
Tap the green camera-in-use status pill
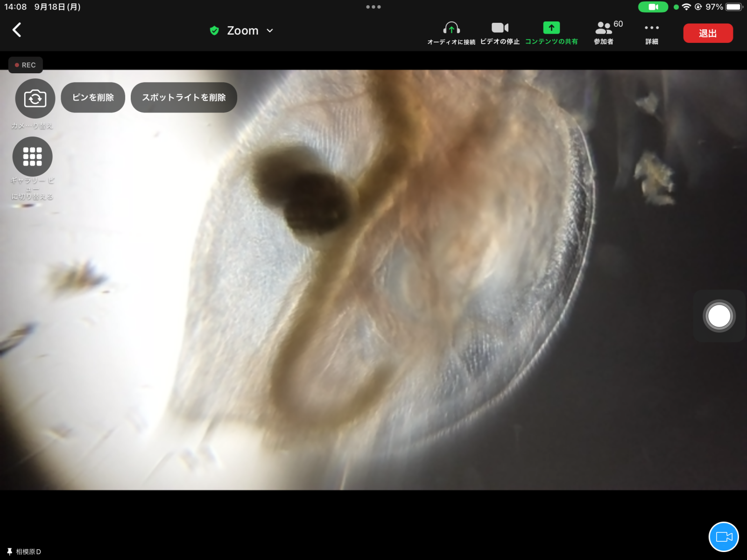pyautogui.click(x=653, y=7)
